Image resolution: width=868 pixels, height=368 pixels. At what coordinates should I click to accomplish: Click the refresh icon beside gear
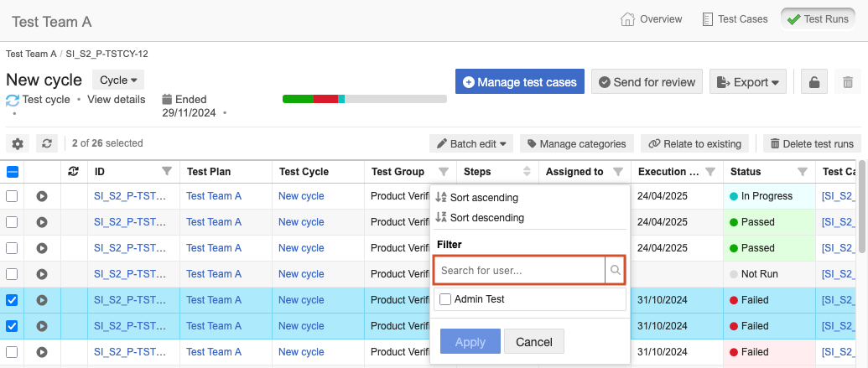point(48,143)
